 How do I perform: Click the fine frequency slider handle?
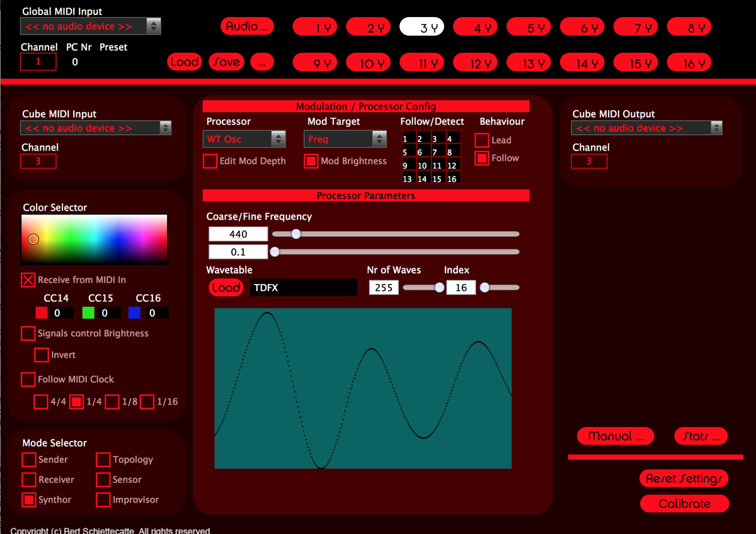coord(275,252)
